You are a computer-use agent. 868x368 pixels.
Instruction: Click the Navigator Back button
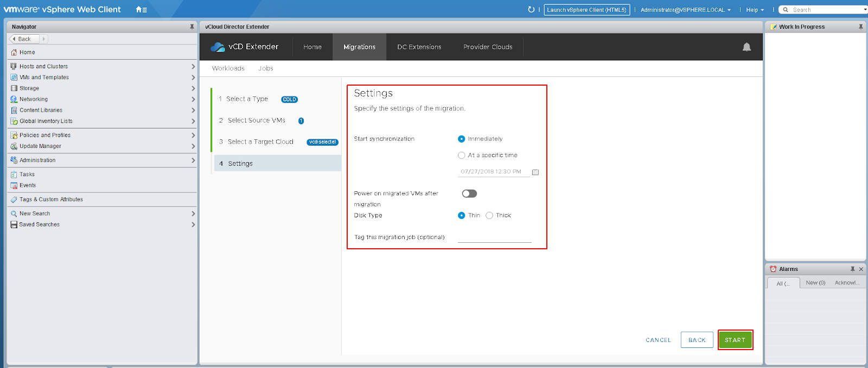[x=24, y=39]
